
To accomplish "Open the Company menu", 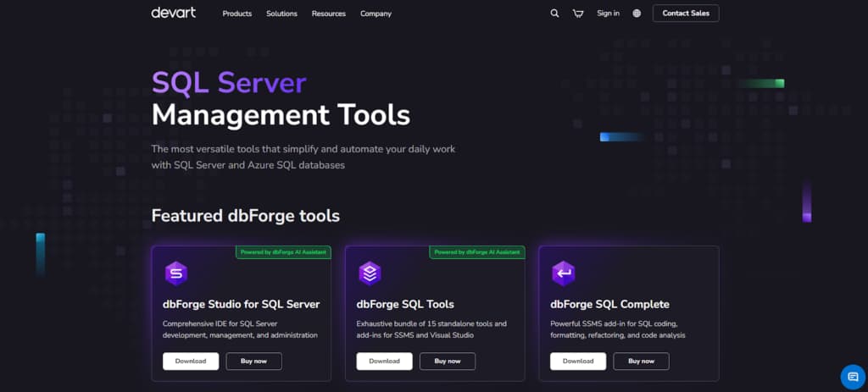I will pos(376,14).
